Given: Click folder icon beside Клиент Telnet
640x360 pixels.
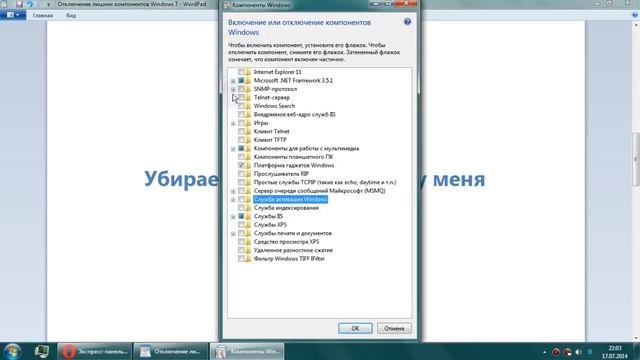Looking at the screenshot, I should (x=248, y=131).
